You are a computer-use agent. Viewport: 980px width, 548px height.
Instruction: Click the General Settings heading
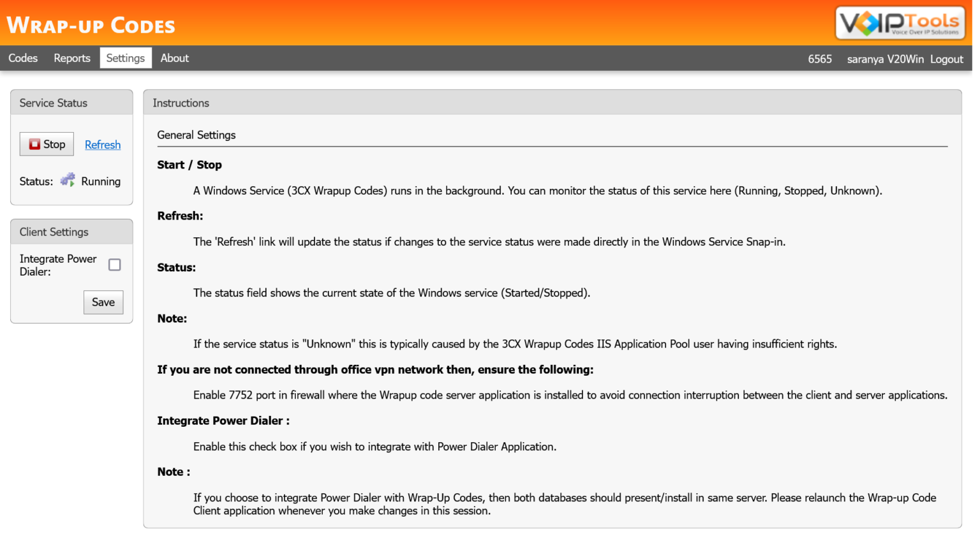pyautogui.click(x=196, y=135)
